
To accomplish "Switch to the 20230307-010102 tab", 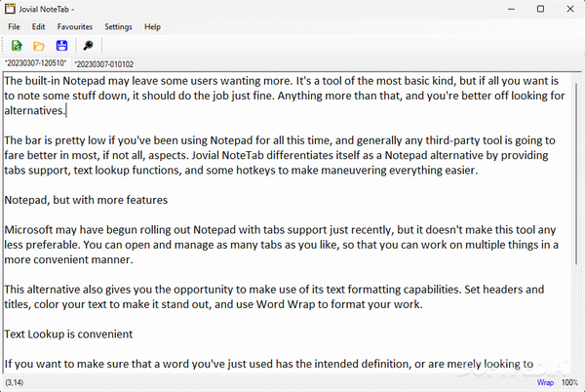I will click(104, 64).
